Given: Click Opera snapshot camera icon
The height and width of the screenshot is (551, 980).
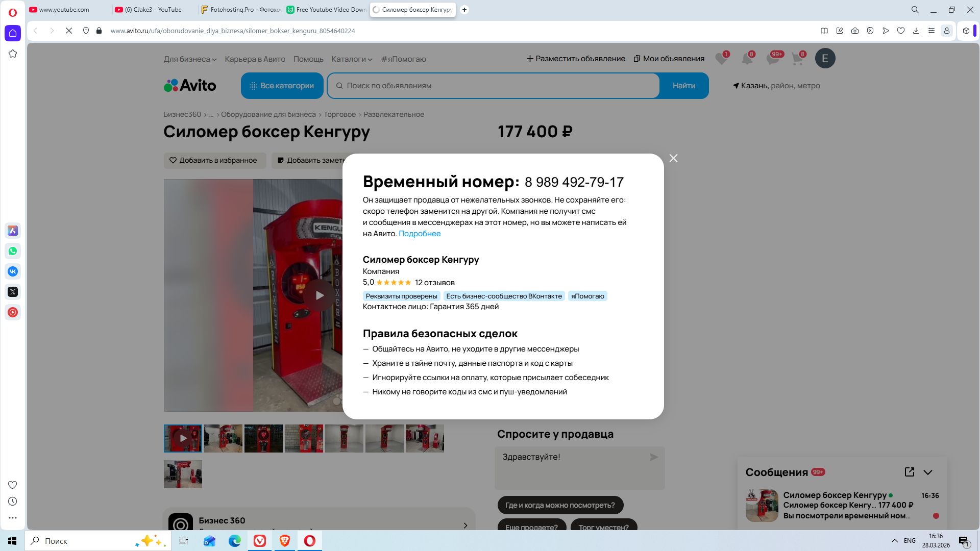Looking at the screenshot, I should click(855, 31).
